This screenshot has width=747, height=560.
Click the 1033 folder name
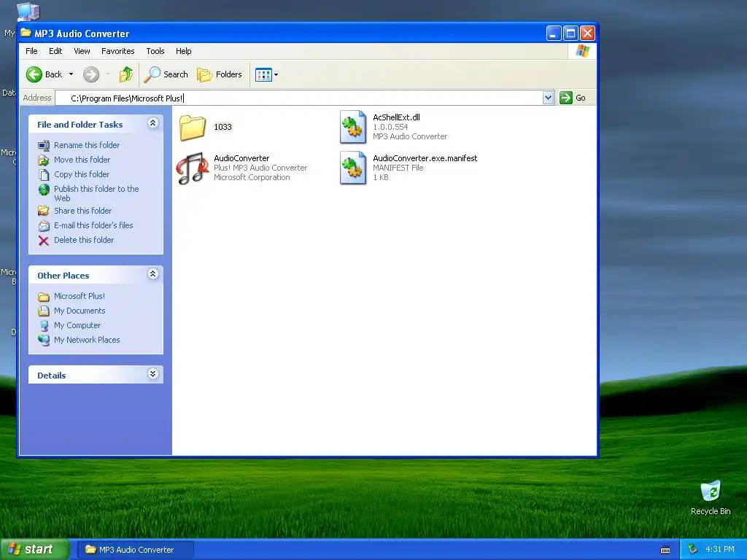pyautogui.click(x=222, y=127)
